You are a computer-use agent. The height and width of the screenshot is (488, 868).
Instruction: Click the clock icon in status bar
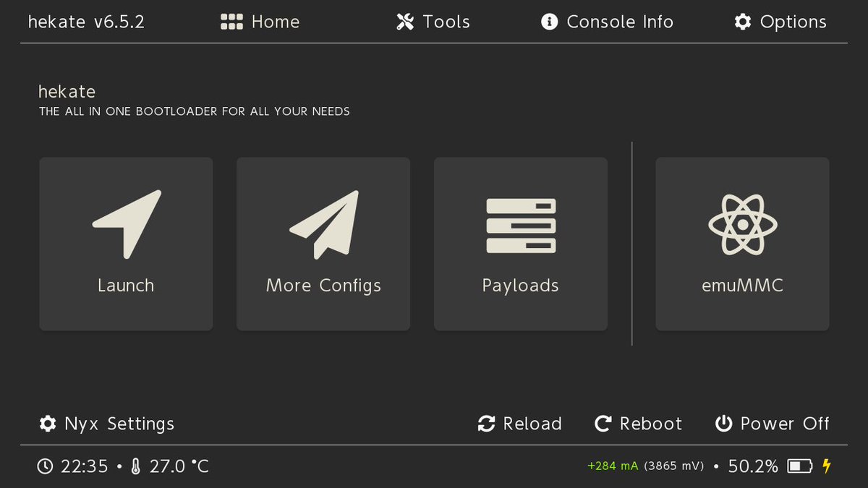click(45, 467)
